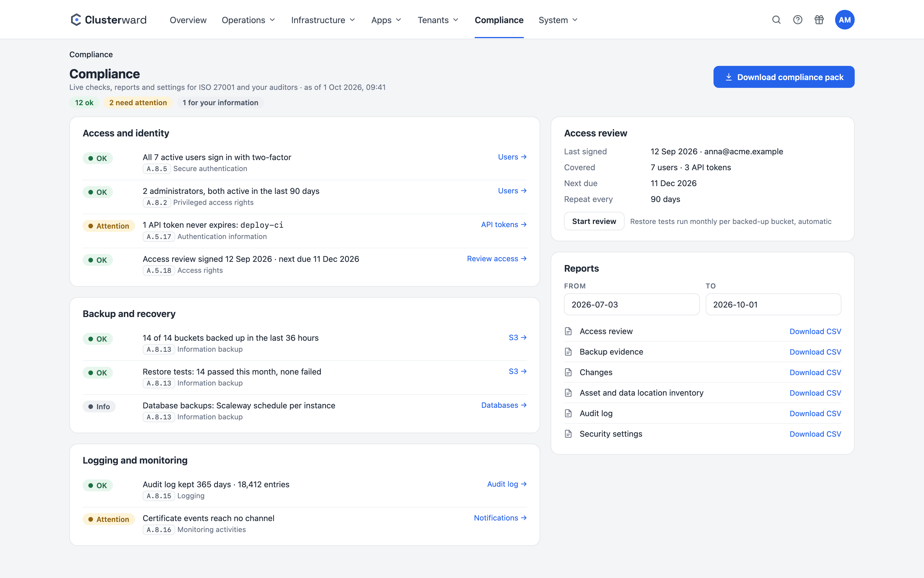This screenshot has height=578, width=924.
Task: Expand the Operations menu
Action: point(249,20)
